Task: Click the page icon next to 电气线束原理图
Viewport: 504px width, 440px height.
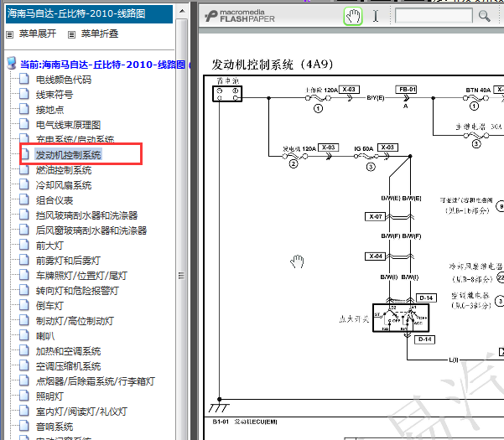Action: coord(24,124)
